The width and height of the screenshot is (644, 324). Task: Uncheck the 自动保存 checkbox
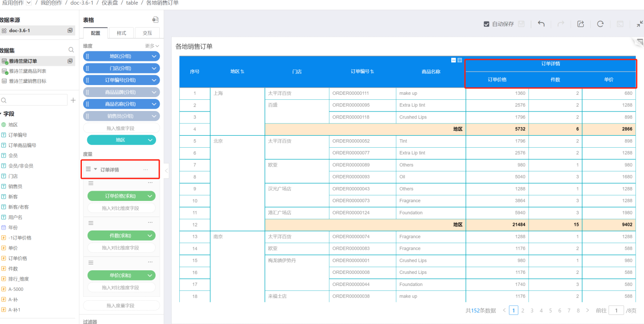487,24
